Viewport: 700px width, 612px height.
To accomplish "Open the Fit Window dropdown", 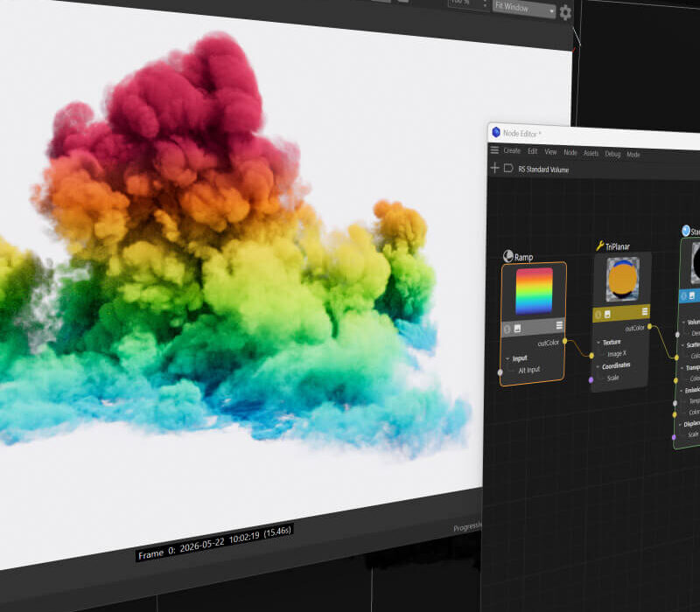I will coord(524,9).
